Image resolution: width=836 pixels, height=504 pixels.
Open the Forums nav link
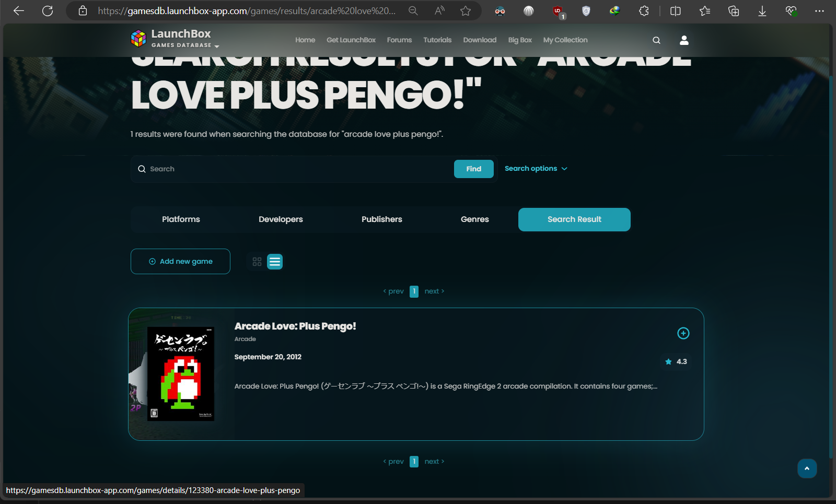coord(399,40)
